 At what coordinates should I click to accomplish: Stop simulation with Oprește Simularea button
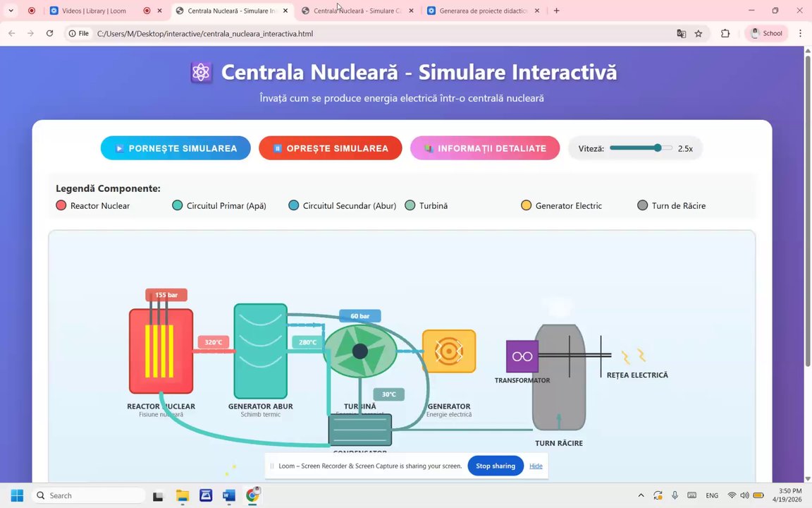coord(331,148)
